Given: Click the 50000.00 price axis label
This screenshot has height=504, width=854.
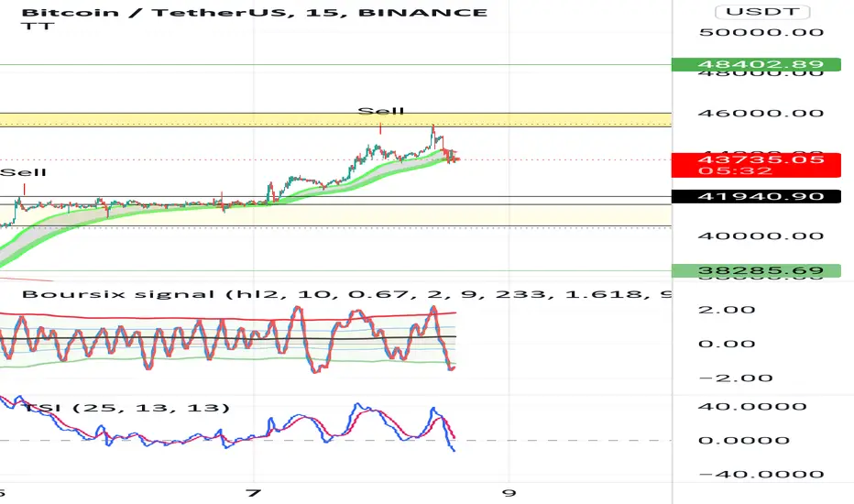Looking at the screenshot, I should pos(761,32).
